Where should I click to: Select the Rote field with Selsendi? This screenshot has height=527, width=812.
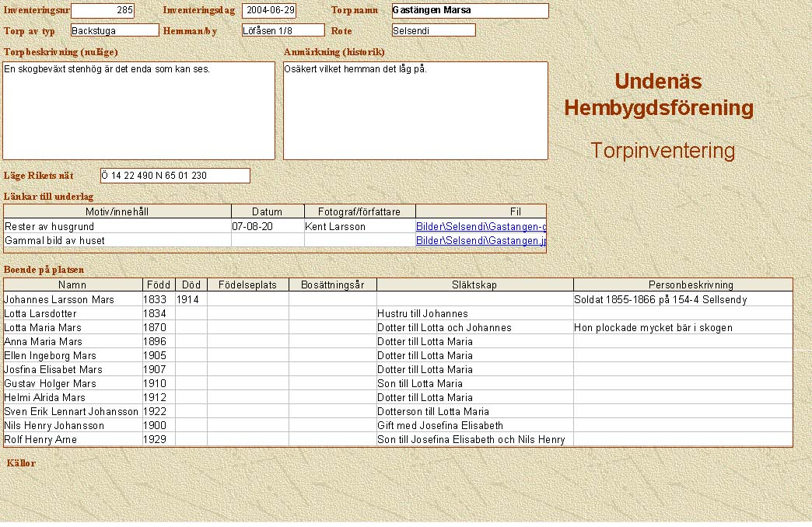pyautogui.click(x=433, y=30)
